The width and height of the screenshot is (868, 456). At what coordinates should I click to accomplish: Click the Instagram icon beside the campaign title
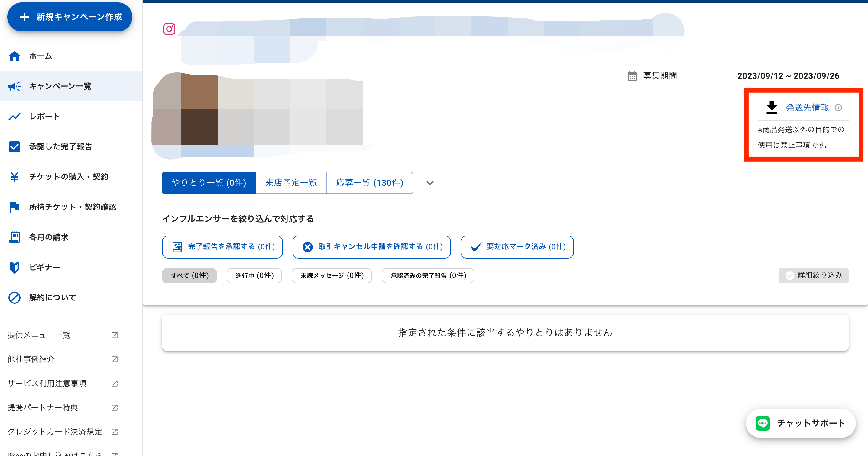[x=169, y=29]
